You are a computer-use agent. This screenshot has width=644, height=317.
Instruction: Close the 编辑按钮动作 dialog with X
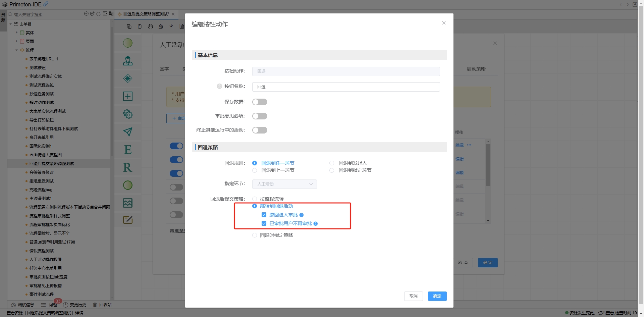pos(444,23)
